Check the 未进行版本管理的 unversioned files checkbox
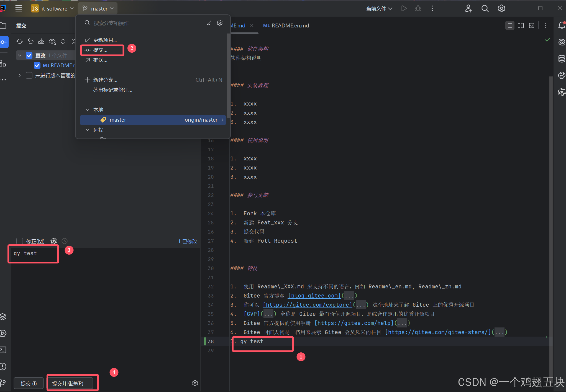The image size is (566, 392). (29, 75)
